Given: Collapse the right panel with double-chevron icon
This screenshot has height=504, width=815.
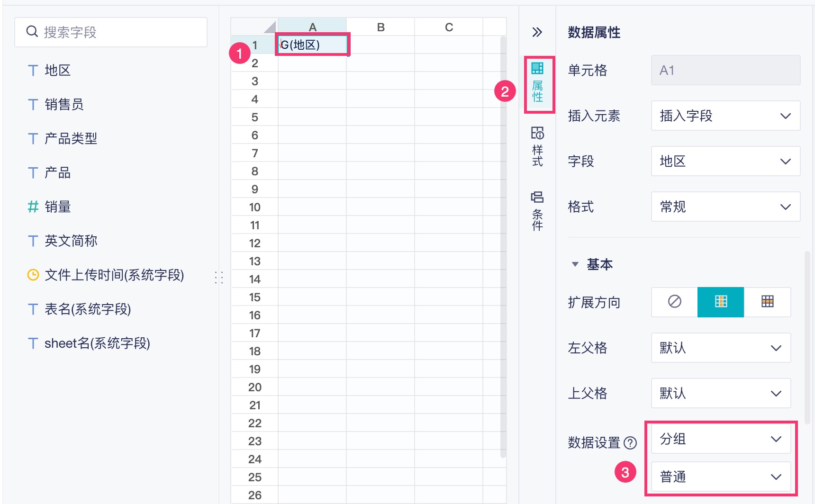Looking at the screenshot, I should (x=537, y=32).
